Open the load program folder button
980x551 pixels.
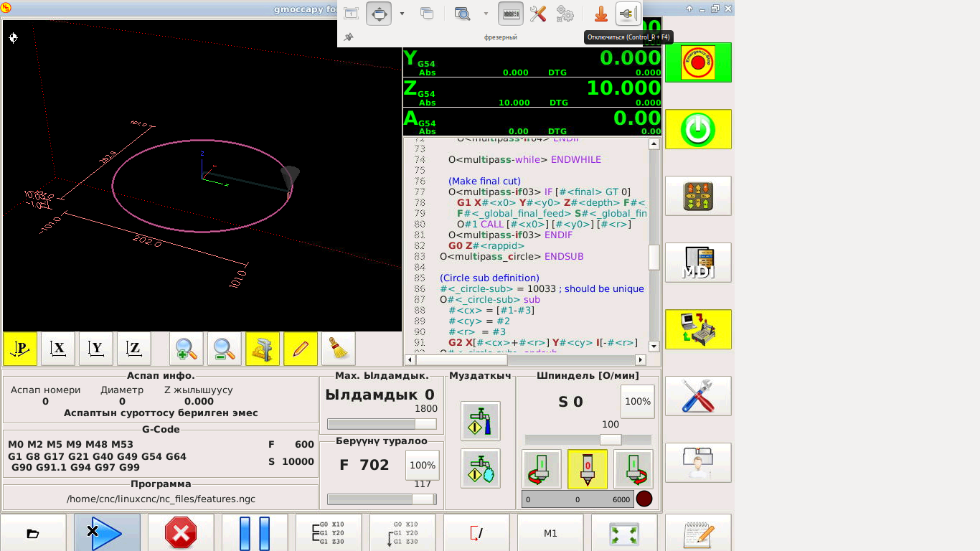[33, 532]
